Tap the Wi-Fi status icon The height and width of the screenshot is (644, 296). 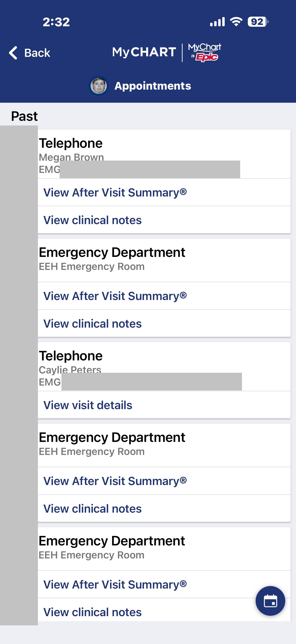pyautogui.click(x=236, y=22)
